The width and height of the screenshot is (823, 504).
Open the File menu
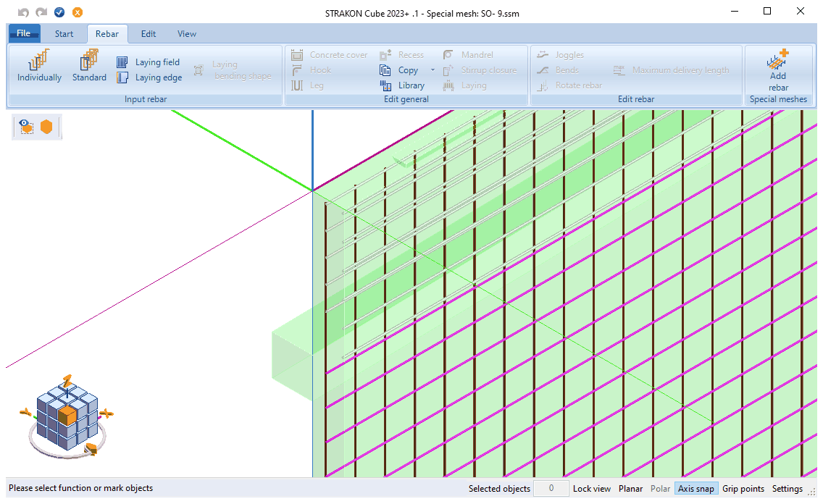pyautogui.click(x=24, y=33)
